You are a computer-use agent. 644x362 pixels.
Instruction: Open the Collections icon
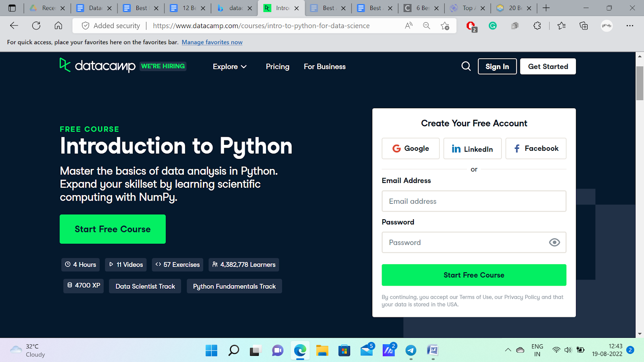click(584, 26)
